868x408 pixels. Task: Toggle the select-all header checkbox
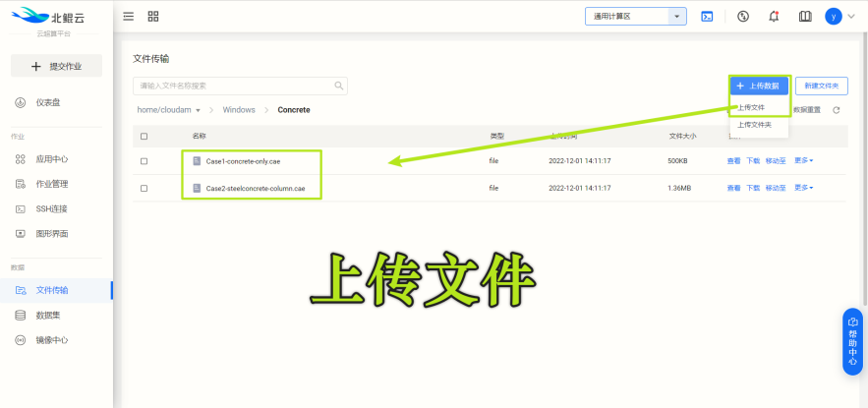click(144, 137)
